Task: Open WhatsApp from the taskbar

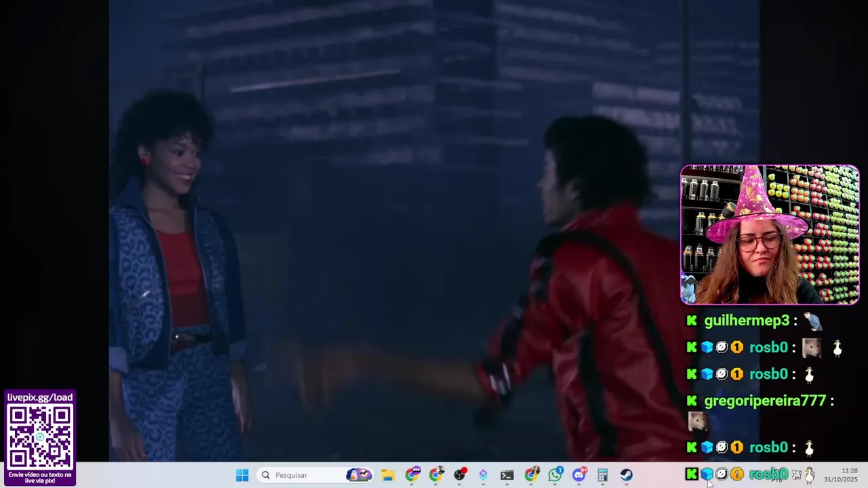Action: [x=555, y=475]
